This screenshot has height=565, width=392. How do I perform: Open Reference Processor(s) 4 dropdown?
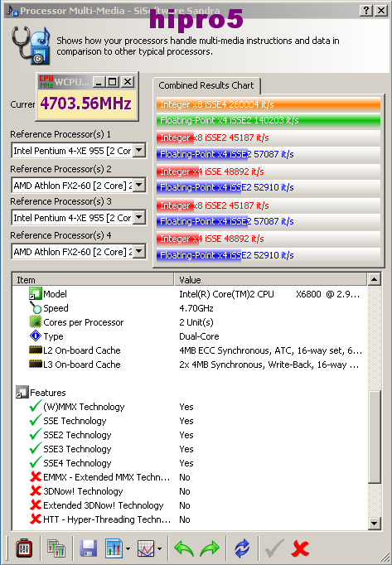[x=139, y=251]
